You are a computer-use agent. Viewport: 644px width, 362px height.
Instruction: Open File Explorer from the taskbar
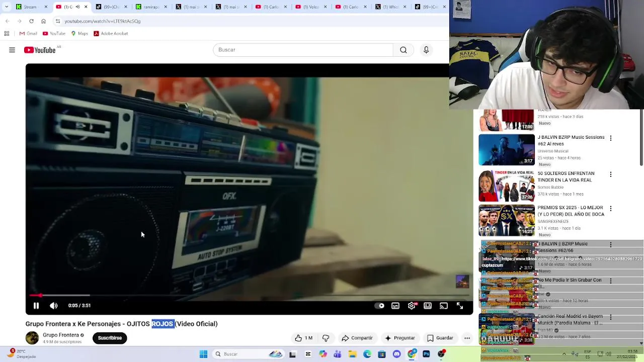pos(353,354)
